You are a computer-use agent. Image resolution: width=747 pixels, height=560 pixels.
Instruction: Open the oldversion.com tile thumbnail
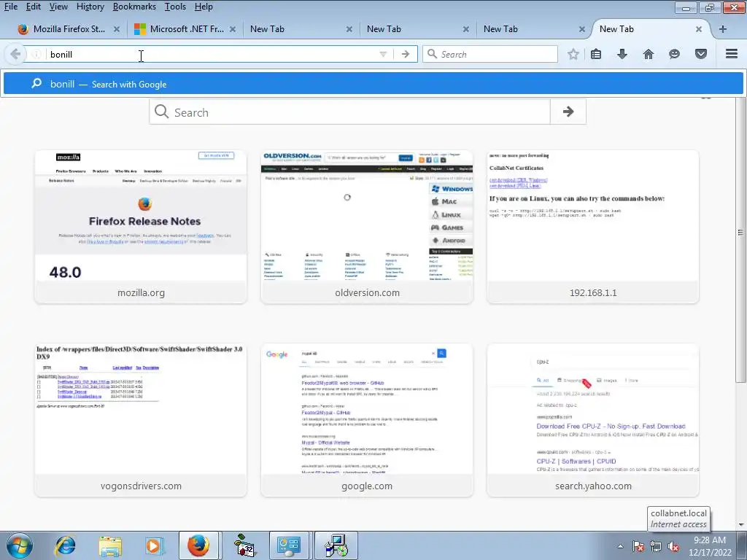pos(367,216)
